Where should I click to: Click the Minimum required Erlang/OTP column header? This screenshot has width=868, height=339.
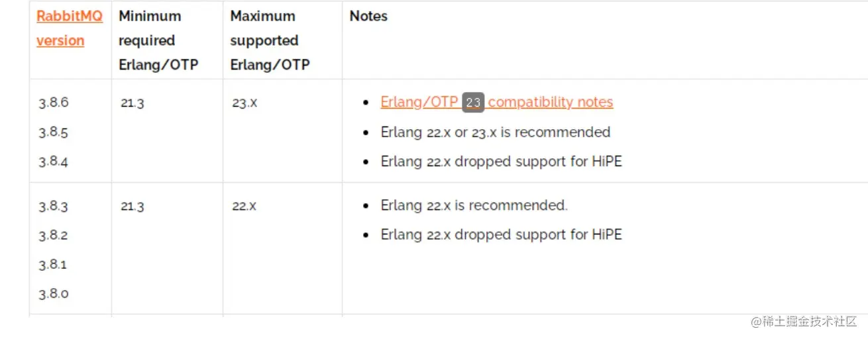[x=158, y=40]
